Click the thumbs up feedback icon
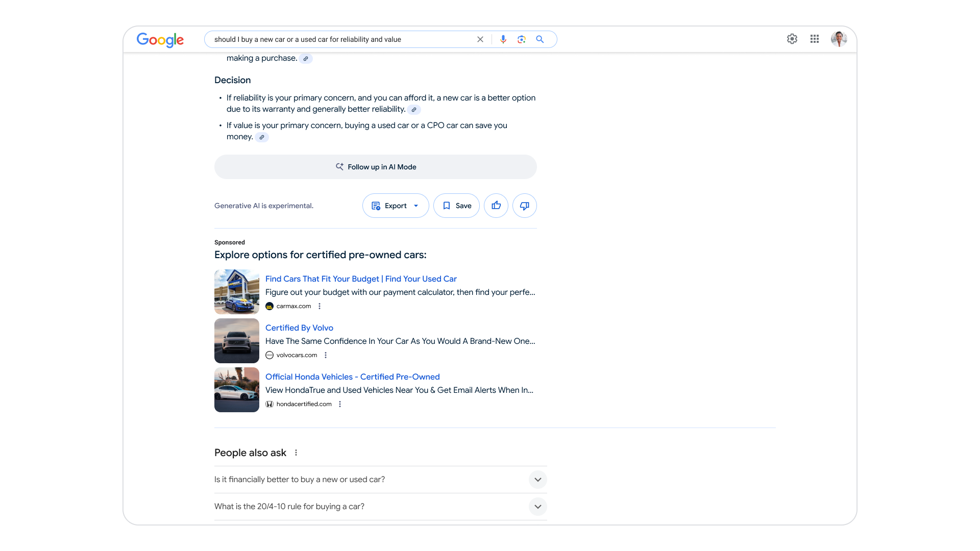Image resolution: width=980 pixels, height=551 pixels. [x=496, y=206]
